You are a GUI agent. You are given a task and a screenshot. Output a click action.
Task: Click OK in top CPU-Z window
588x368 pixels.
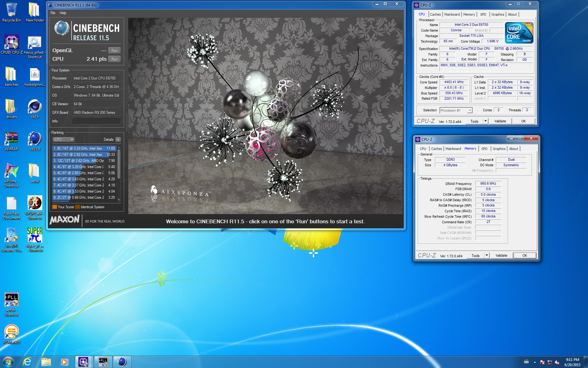coord(524,121)
